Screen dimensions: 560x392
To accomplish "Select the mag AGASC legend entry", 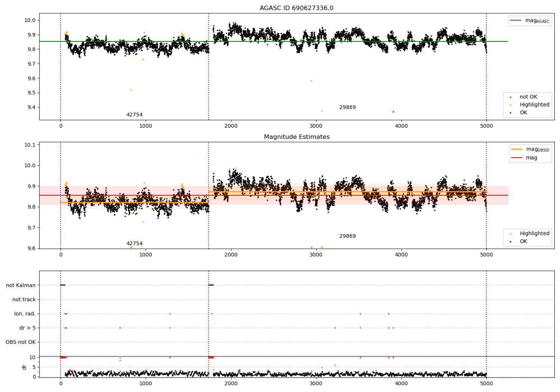I will click(x=530, y=21).
